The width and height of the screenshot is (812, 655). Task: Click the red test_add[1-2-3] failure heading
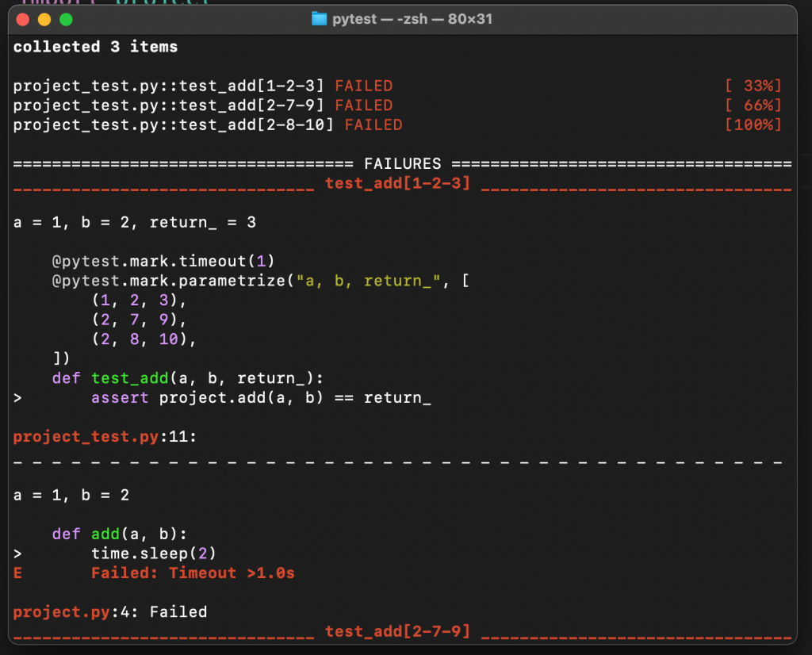(398, 183)
